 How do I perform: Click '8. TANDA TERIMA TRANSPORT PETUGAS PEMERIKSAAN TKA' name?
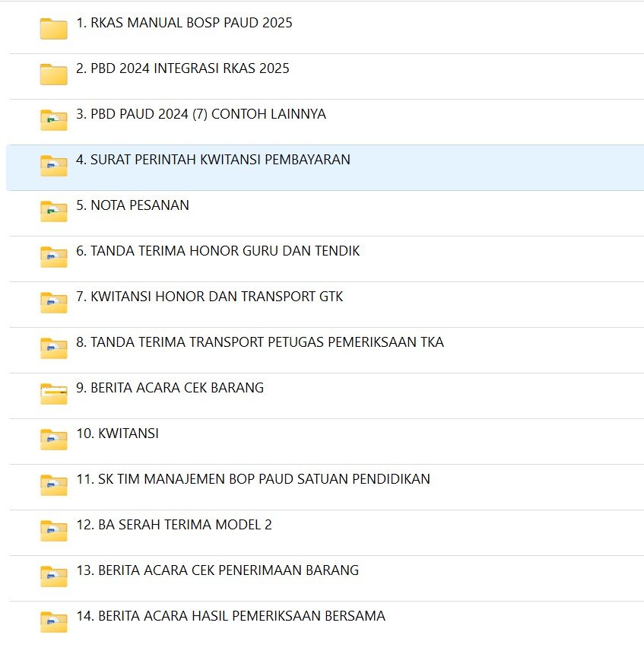point(260,342)
